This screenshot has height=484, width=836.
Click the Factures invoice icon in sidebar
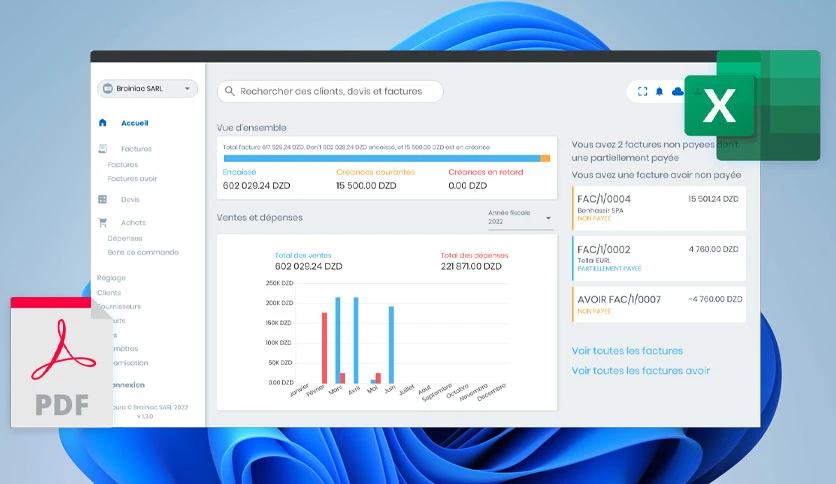pyautogui.click(x=103, y=148)
